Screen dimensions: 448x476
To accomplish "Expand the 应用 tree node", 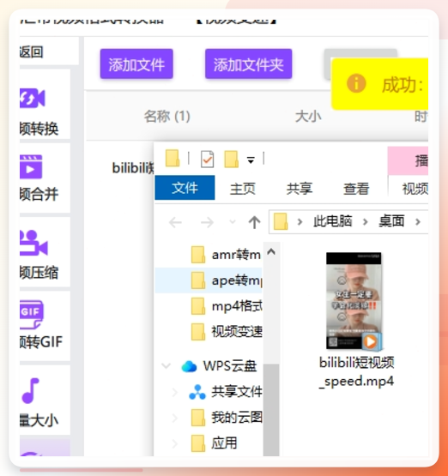I will click(x=174, y=443).
